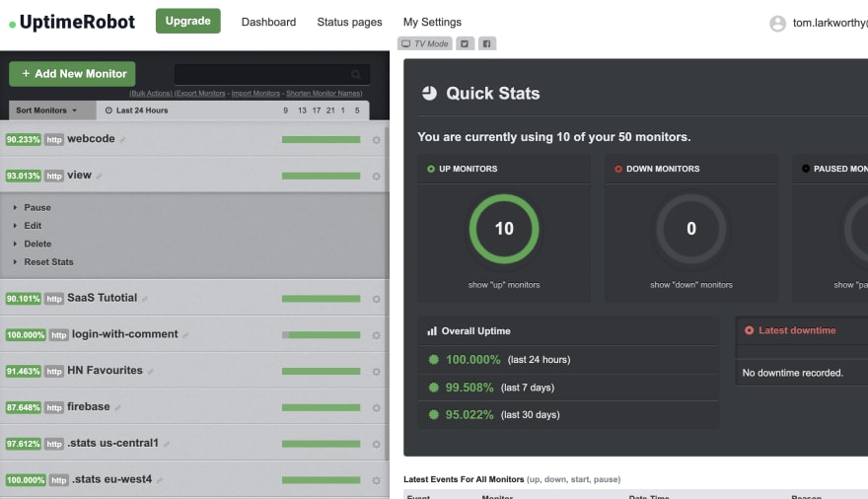The image size is (868, 499).
Task: Click show "up" monitors link
Action: (504, 285)
